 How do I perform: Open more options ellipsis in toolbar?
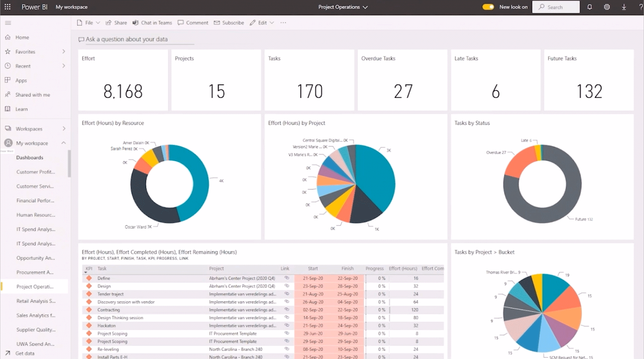(x=283, y=23)
